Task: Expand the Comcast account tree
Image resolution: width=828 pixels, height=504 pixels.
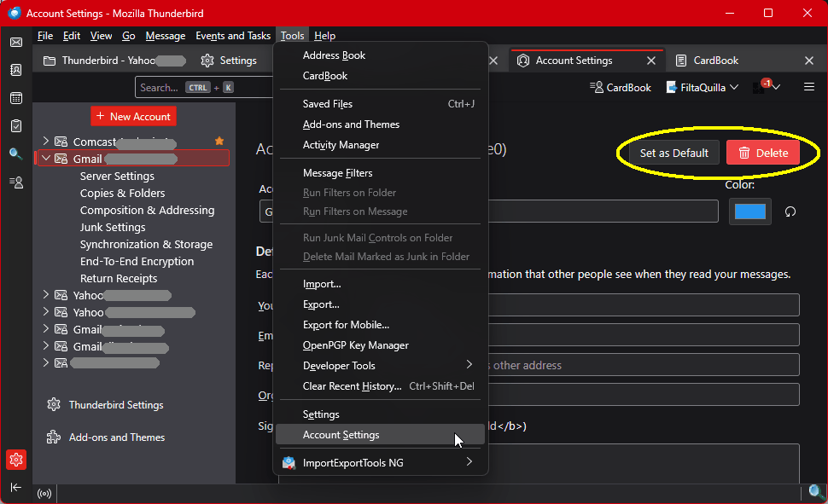Action: click(46, 141)
